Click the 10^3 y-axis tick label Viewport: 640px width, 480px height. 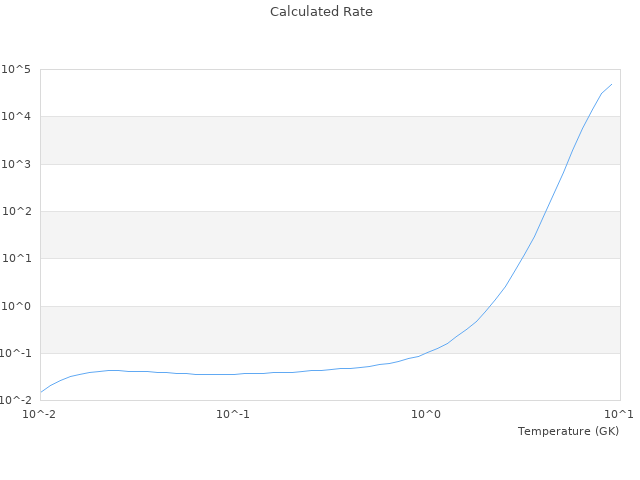[17, 164]
